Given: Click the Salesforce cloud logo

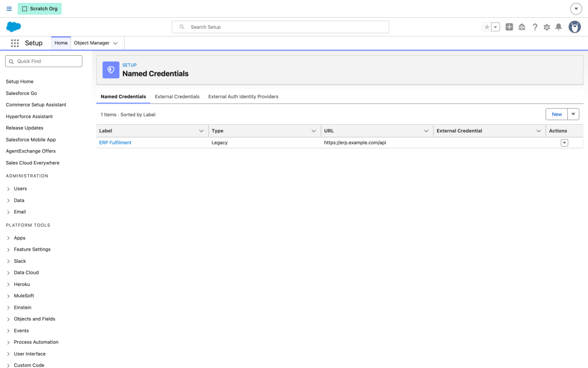Looking at the screenshot, I should pos(14,26).
